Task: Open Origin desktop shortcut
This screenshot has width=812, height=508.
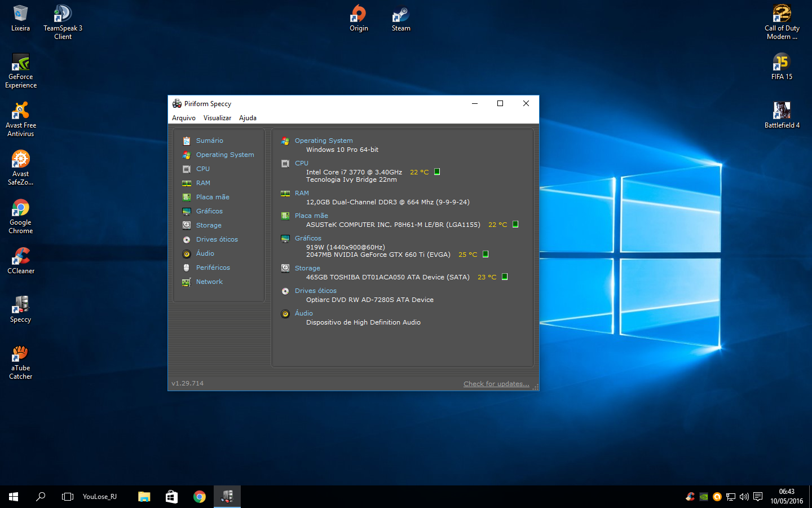Action: pyautogui.click(x=359, y=19)
